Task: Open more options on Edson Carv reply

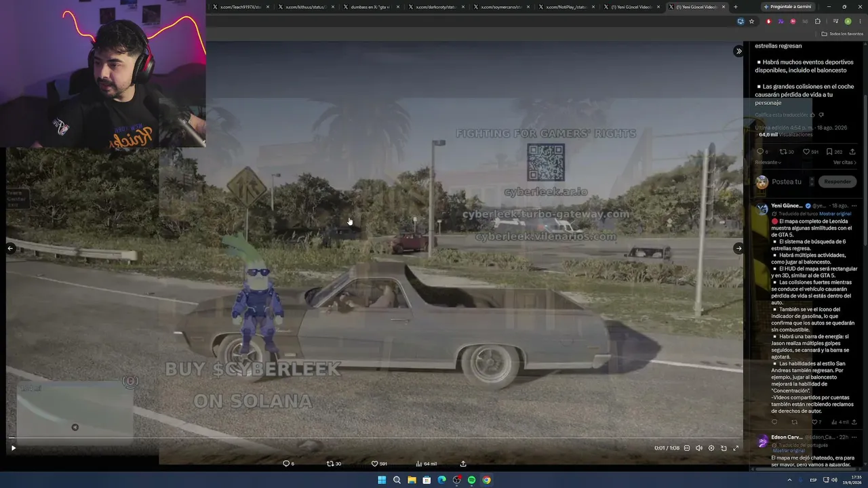Action: [853, 437]
